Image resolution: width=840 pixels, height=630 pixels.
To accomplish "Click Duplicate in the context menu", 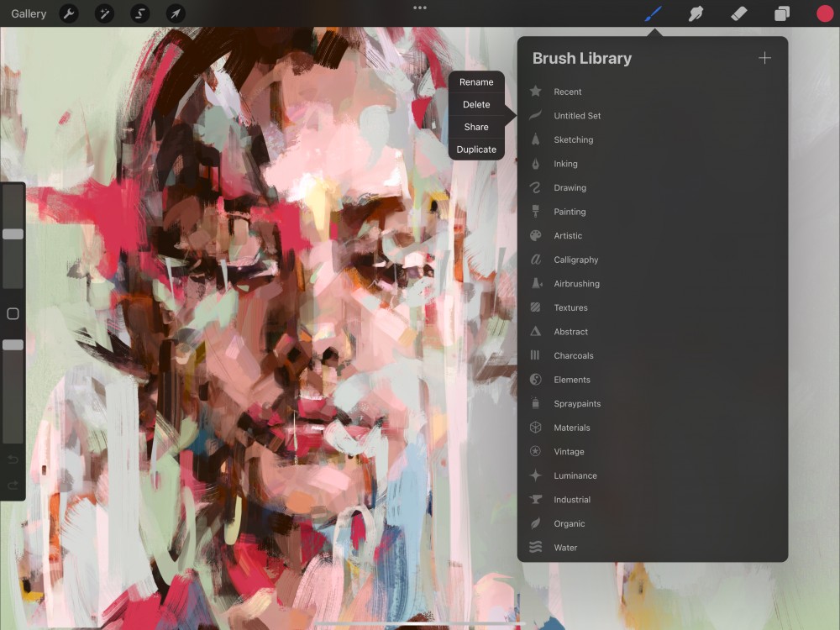I will click(476, 150).
